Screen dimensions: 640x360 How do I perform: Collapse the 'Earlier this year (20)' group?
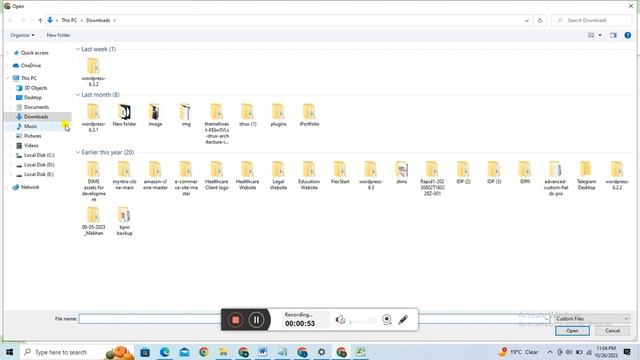[77, 152]
